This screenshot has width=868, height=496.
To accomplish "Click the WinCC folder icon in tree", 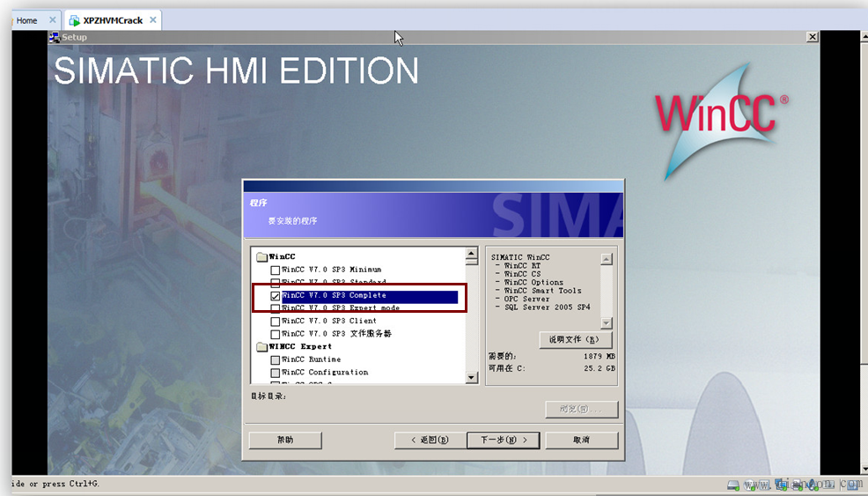I will click(261, 257).
